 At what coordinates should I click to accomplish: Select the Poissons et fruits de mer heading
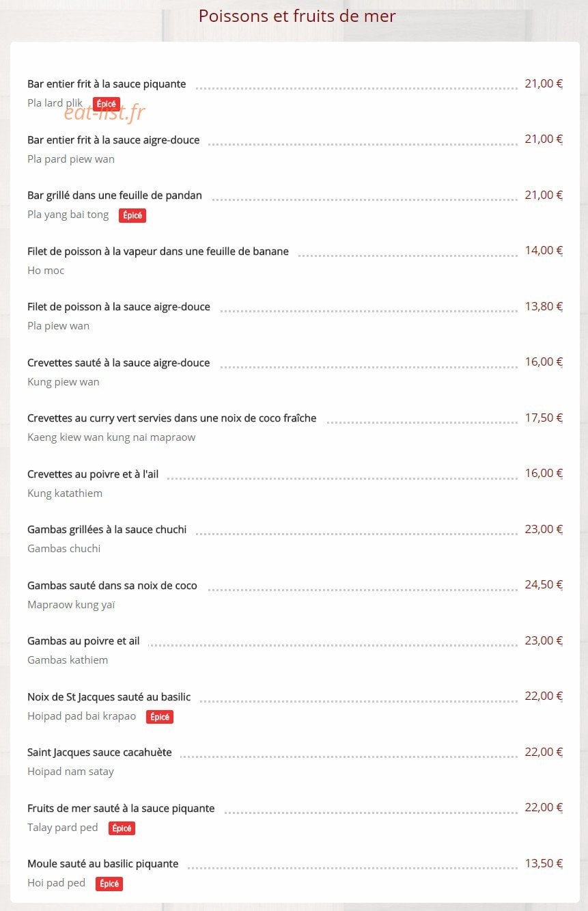click(x=297, y=16)
